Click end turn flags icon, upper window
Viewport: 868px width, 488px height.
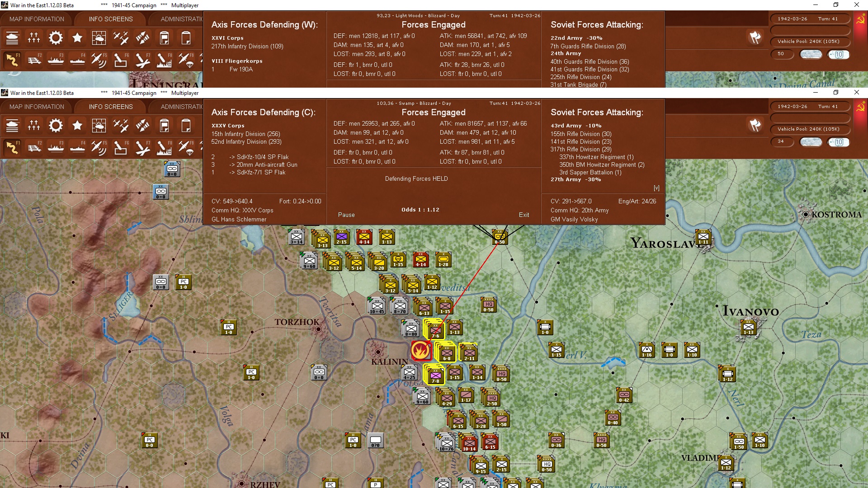(755, 38)
